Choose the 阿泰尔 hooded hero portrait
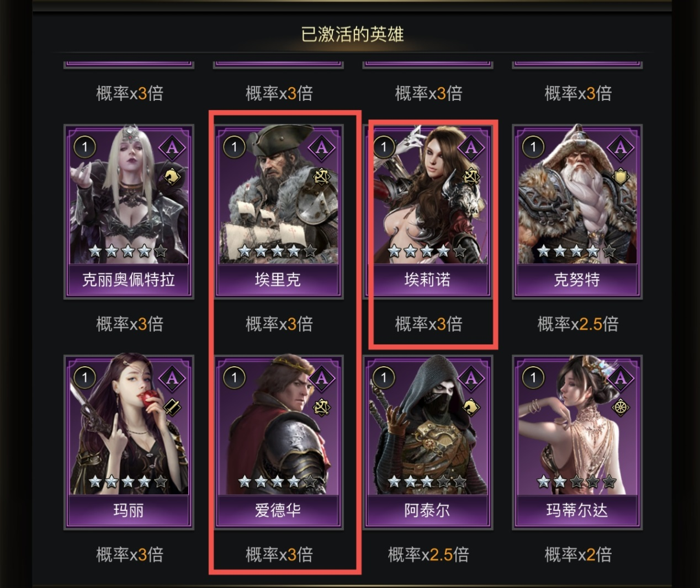Image resolution: width=700 pixels, height=588 pixels. coord(427,427)
